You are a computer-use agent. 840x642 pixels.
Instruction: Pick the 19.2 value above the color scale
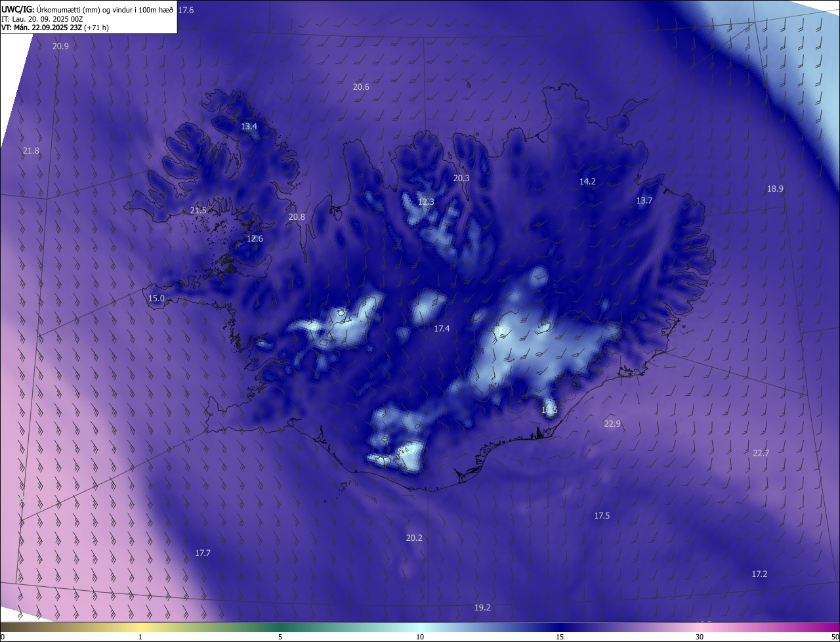coord(482,607)
